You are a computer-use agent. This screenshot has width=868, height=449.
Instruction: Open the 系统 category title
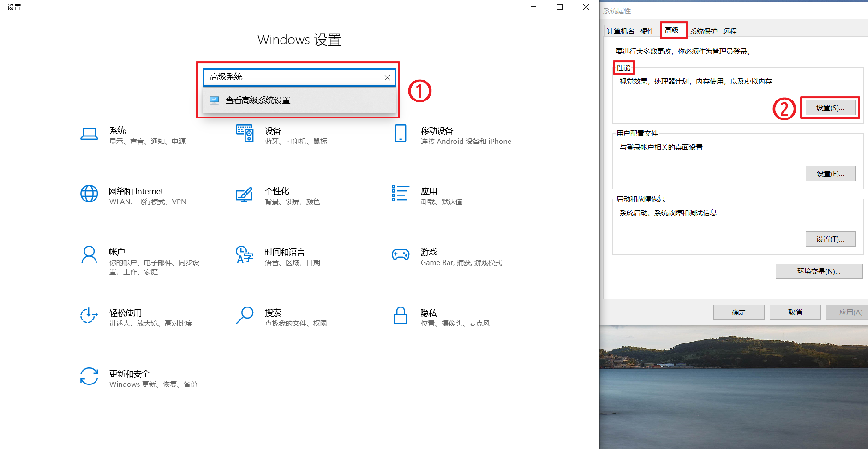118,131
